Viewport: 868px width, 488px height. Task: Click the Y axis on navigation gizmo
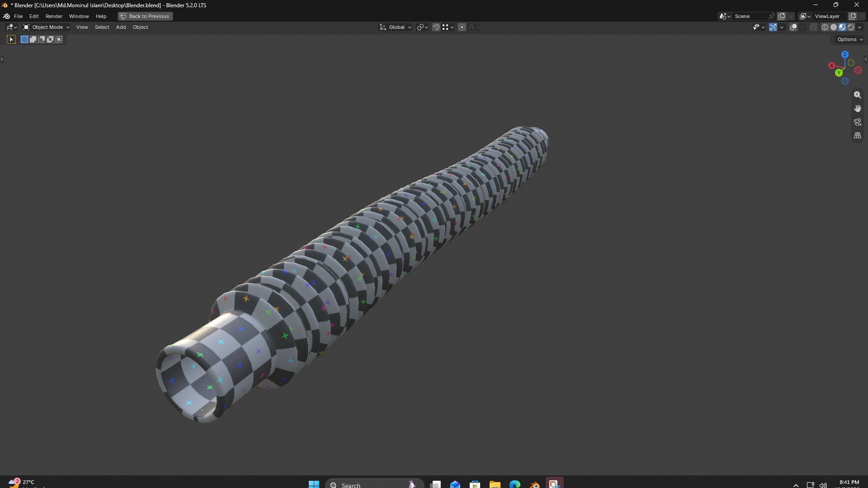(x=839, y=73)
